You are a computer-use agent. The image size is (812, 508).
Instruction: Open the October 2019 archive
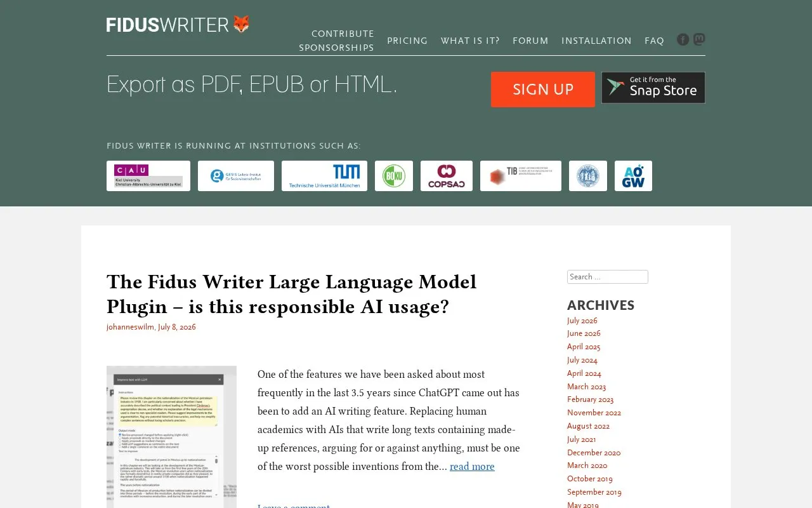click(x=590, y=479)
